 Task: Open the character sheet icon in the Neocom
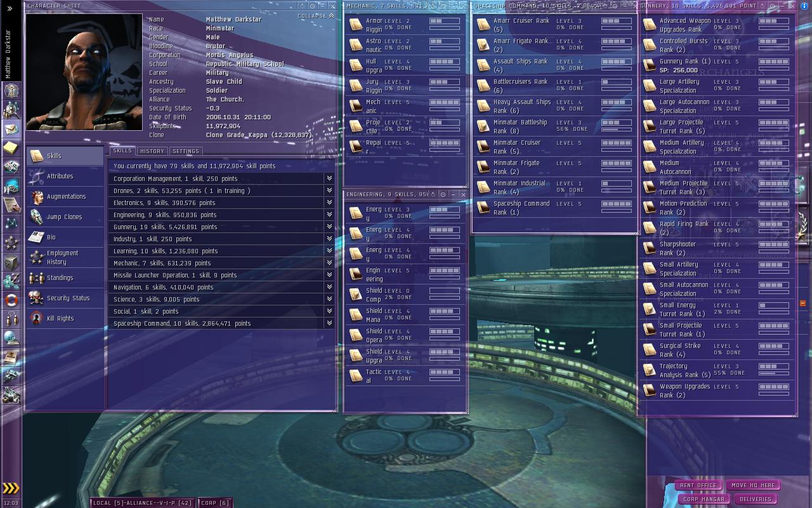(11, 91)
